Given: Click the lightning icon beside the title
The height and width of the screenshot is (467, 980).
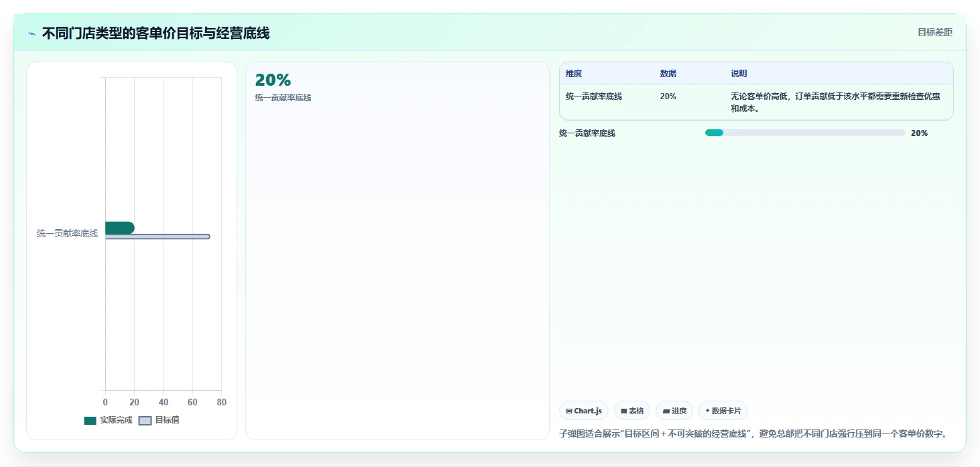Looking at the screenshot, I should point(32,34).
